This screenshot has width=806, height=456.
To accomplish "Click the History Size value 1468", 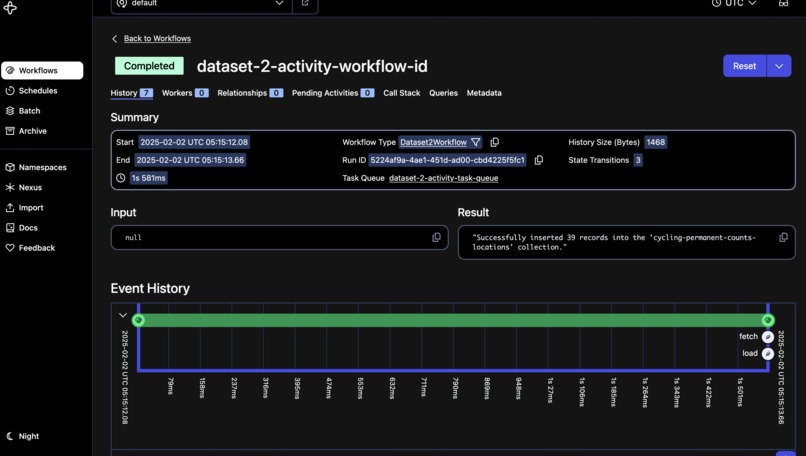I will tap(655, 142).
